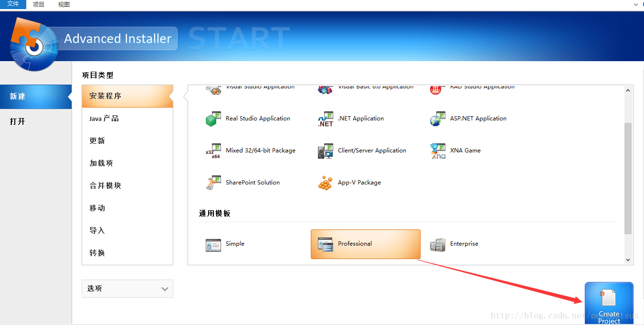Click the Professional template icon
The width and height of the screenshot is (644, 325).
[326, 244]
